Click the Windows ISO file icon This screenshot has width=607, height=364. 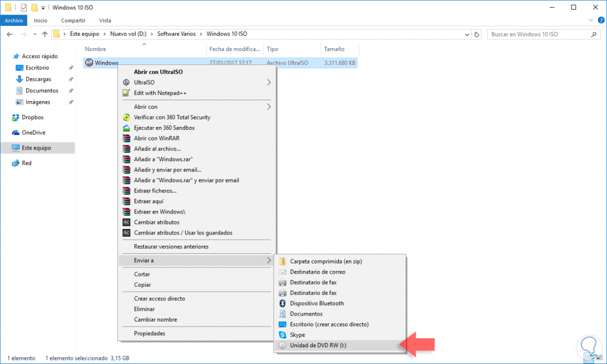tap(90, 63)
